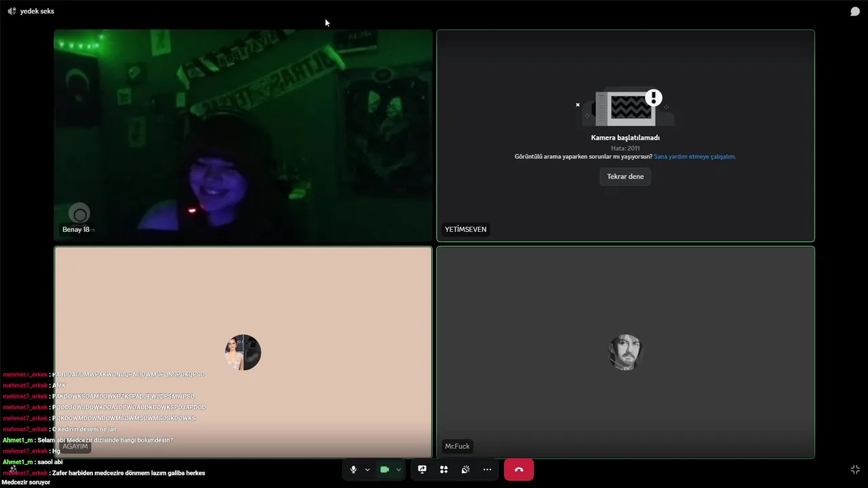Open camera options dropdown arrow
The height and width of the screenshot is (488, 868).
click(399, 470)
